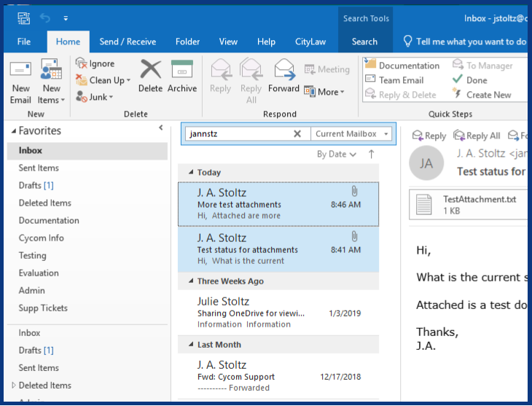Open Sent Items under Favorites
The height and width of the screenshot is (406, 532).
point(87,168)
